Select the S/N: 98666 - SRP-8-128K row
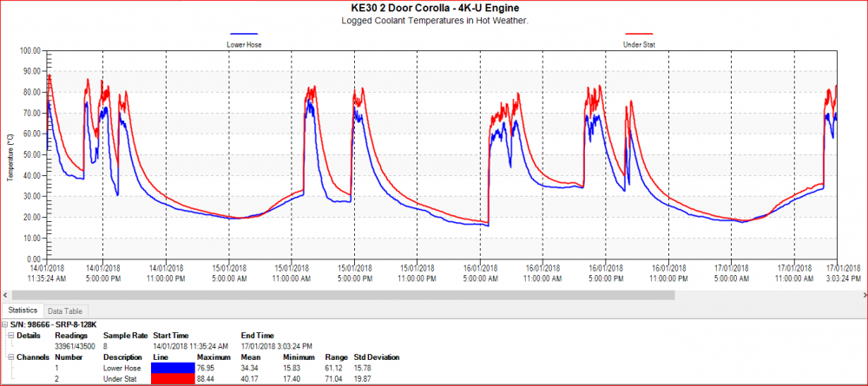 pos(53,324)
